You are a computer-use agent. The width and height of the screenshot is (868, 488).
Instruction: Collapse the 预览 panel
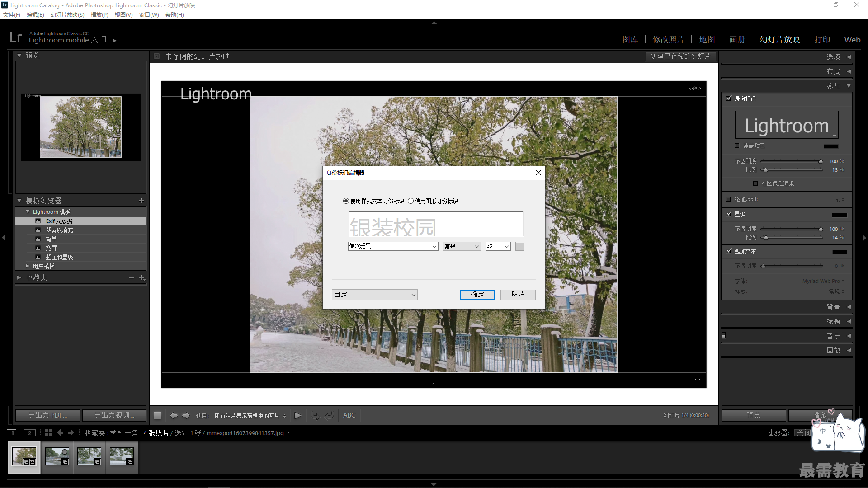[x=19, y=56]
